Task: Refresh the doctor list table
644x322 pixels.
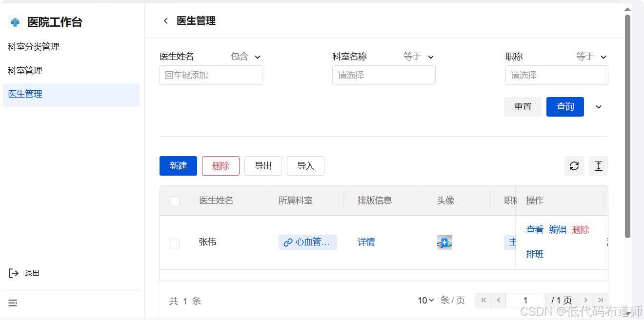Action: coord(574,166)
